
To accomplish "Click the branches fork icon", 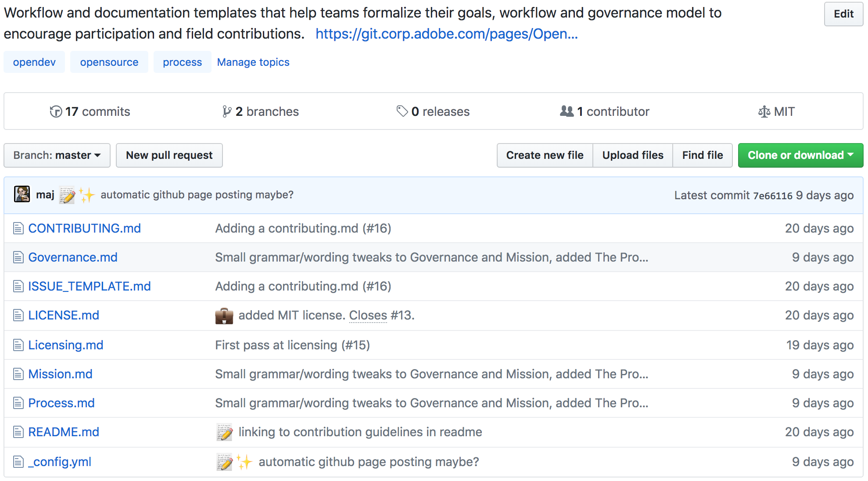I will pos(226,112).
